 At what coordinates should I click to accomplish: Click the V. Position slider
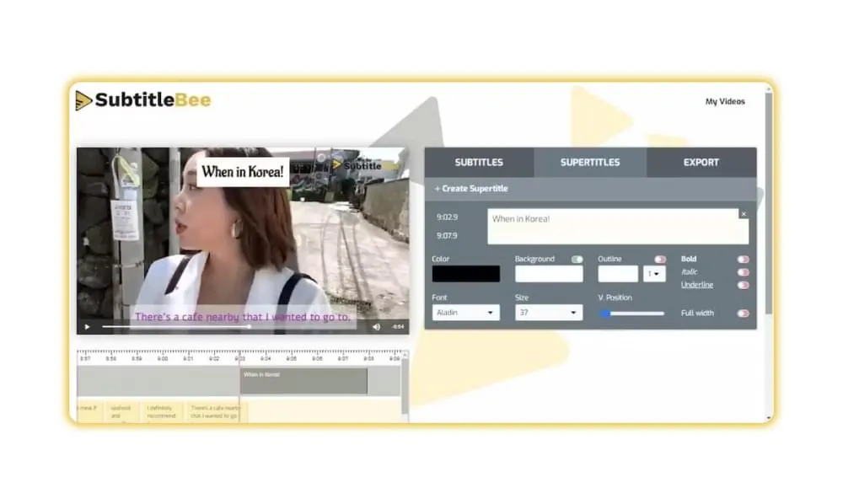coord(631,314)
